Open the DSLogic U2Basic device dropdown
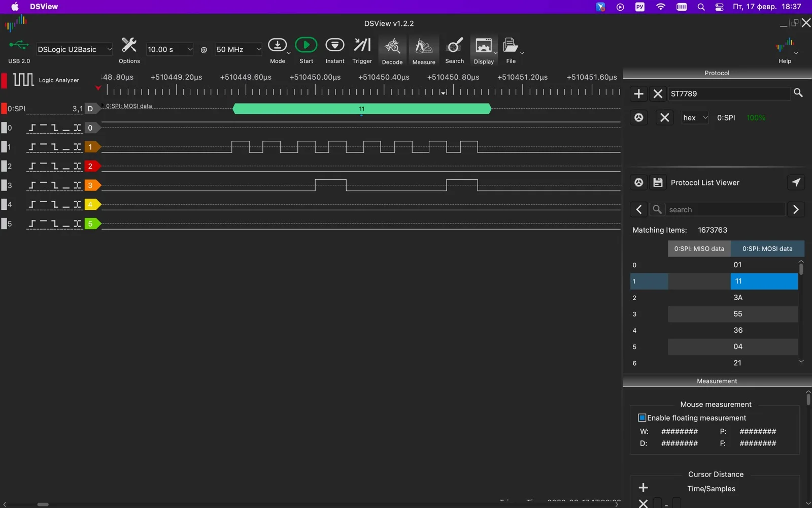This screenshot has width=812, height=508. tap(74, 49)
